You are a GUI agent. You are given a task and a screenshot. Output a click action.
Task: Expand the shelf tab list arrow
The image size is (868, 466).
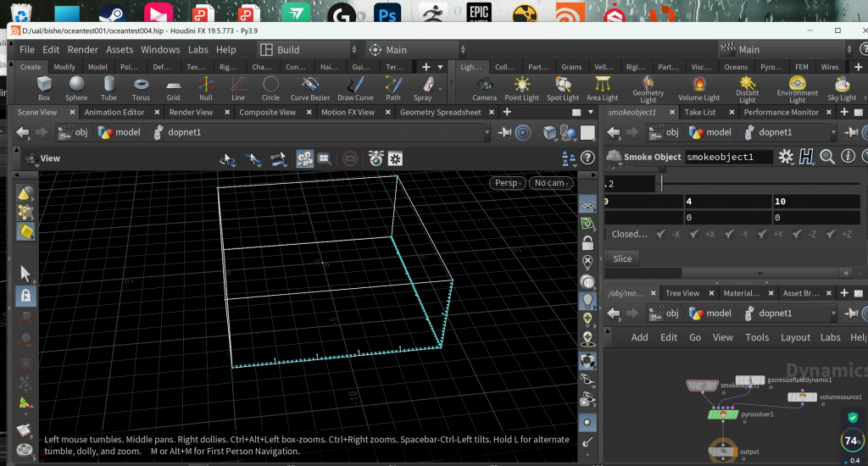(441, 67)
